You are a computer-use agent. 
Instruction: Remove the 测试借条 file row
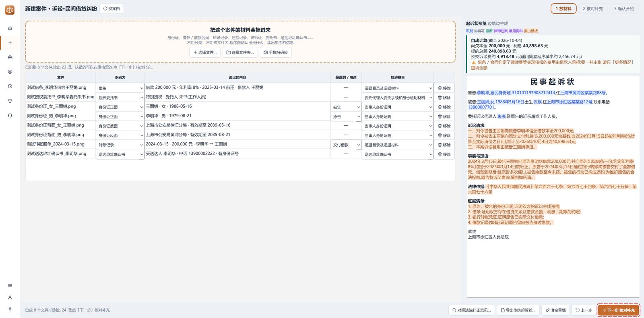click(x=444, y=88)
